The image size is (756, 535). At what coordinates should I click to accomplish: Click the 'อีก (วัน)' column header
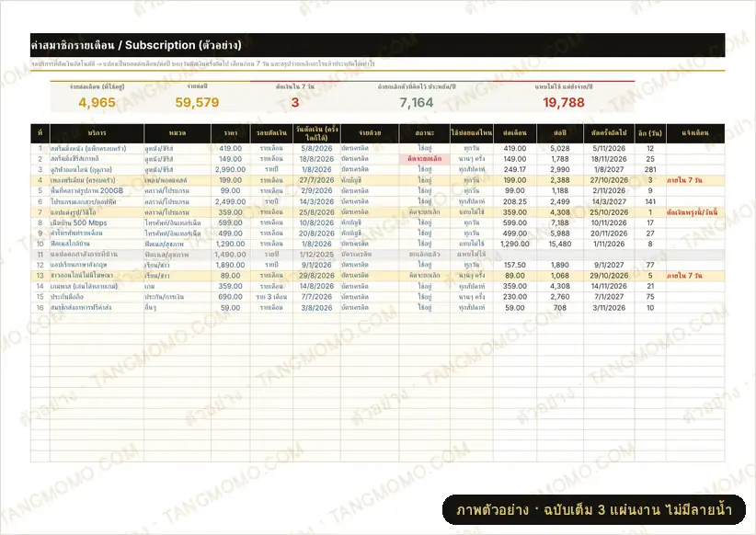pyautogui.click(x=650, y=133)
